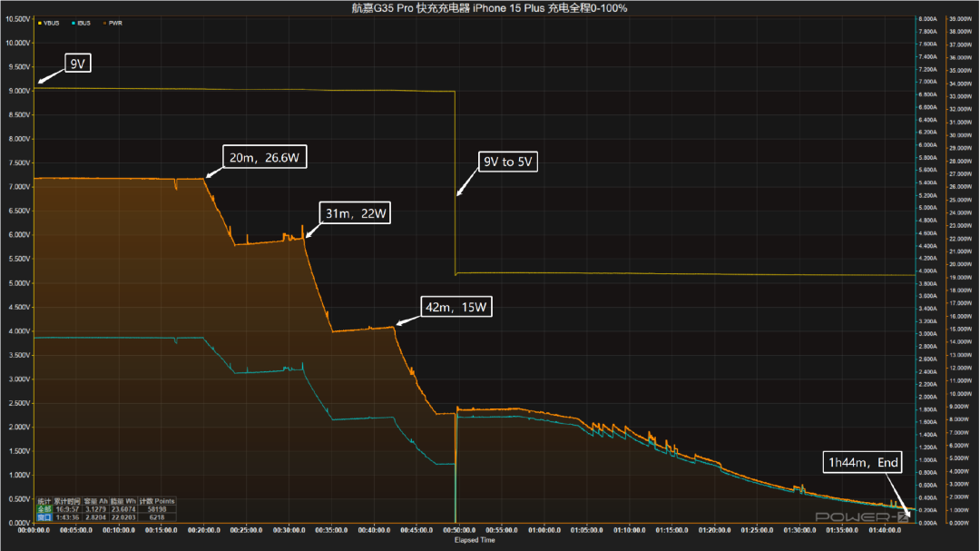
Task: Click the VBUS legend entry
Action: (x=49, y=23)
